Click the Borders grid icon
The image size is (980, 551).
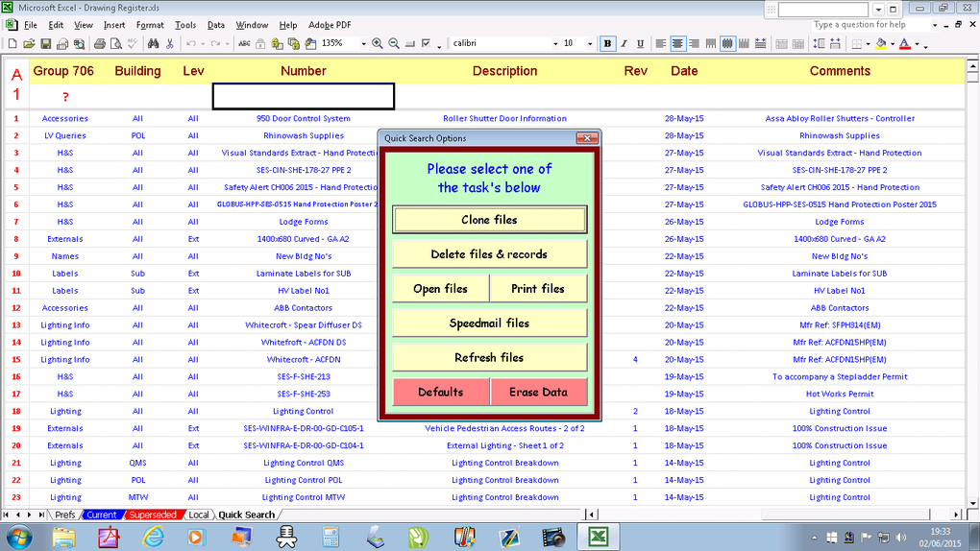coord(857,44)
